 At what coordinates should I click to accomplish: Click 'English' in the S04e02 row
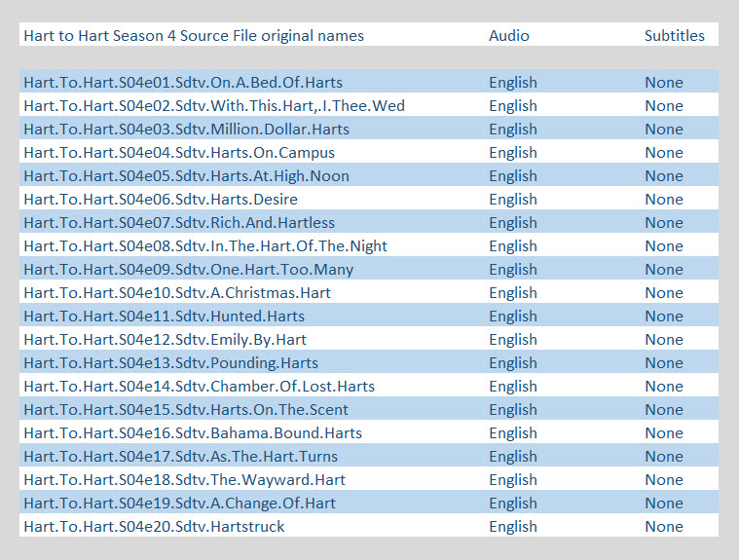[513, 105]
